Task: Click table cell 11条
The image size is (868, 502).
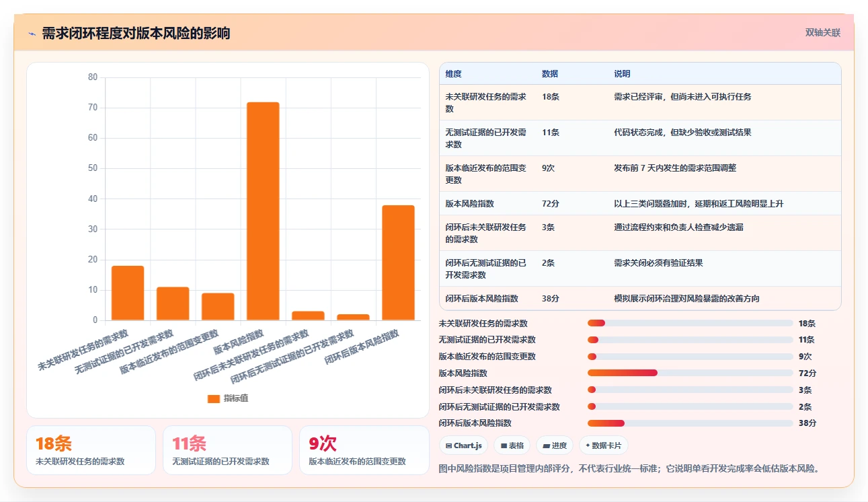Action: point(551,133)
